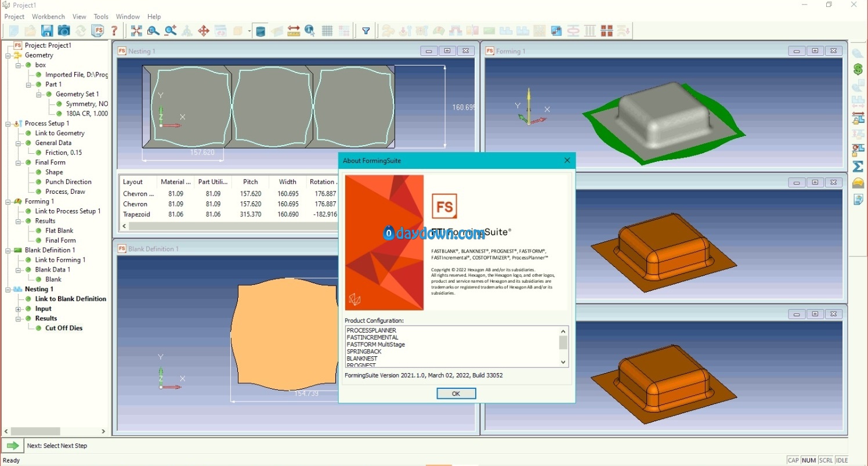The height and width of the screenshot is (466, 868).
Task: Click the Save project floppy disk icon
Action: [46, 31]
